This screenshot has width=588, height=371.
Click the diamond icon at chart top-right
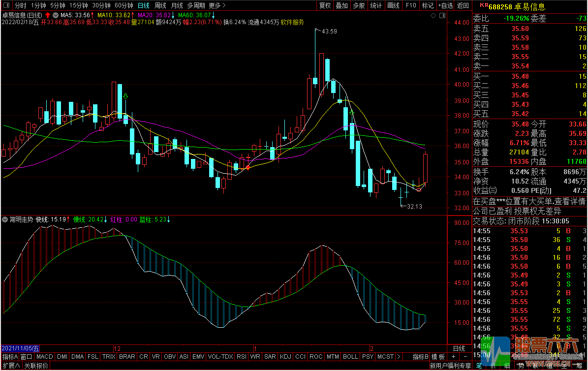click(433, 15)
